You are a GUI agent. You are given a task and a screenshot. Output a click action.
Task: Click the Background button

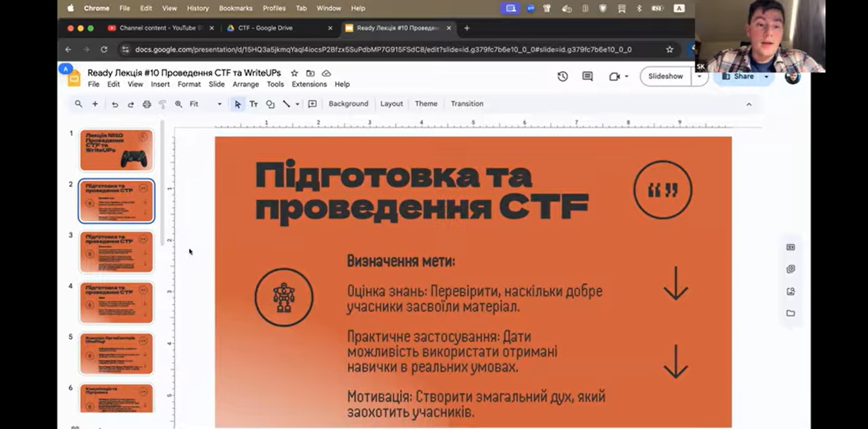pyautogui.click(x=348, y=104)
